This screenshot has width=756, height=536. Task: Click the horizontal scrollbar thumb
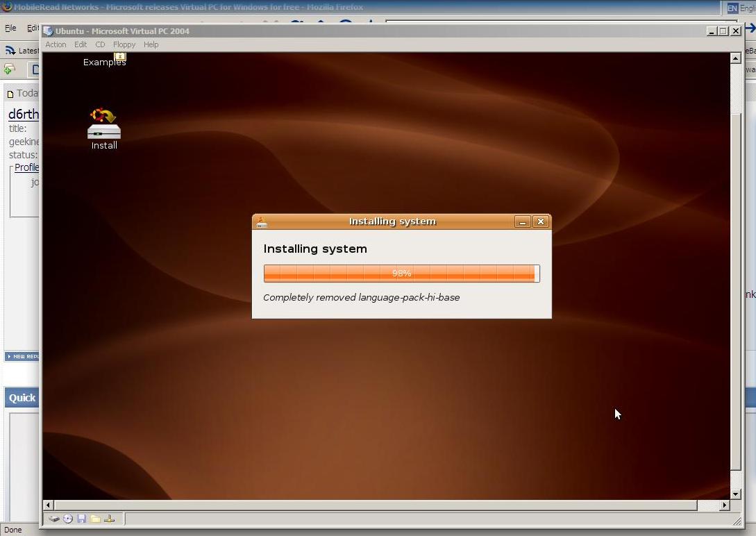pos(376,505)
